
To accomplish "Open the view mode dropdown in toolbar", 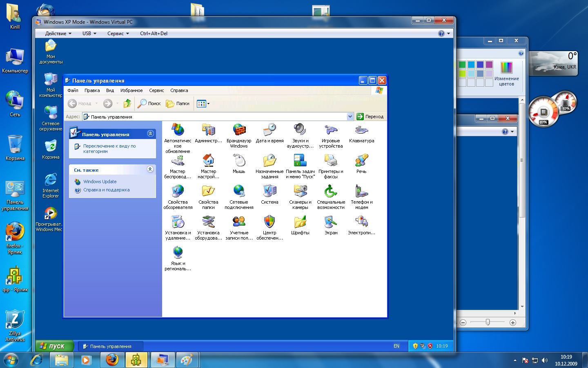I will point(203,103).
